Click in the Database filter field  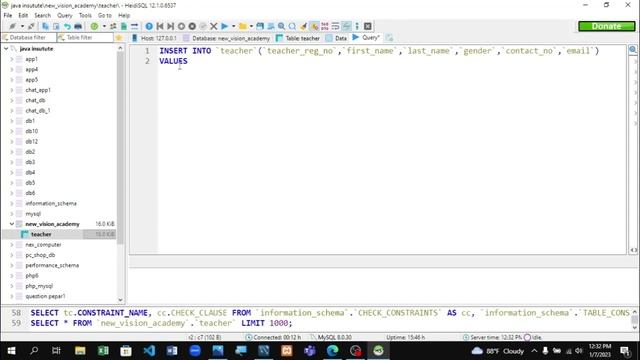tap(29, 38)
